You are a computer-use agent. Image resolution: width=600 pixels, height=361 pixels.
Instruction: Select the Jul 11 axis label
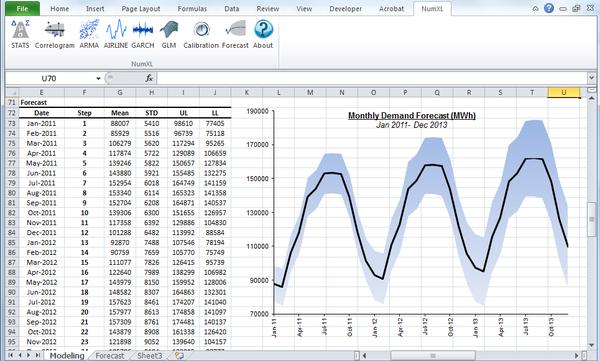tap(325, 327)
